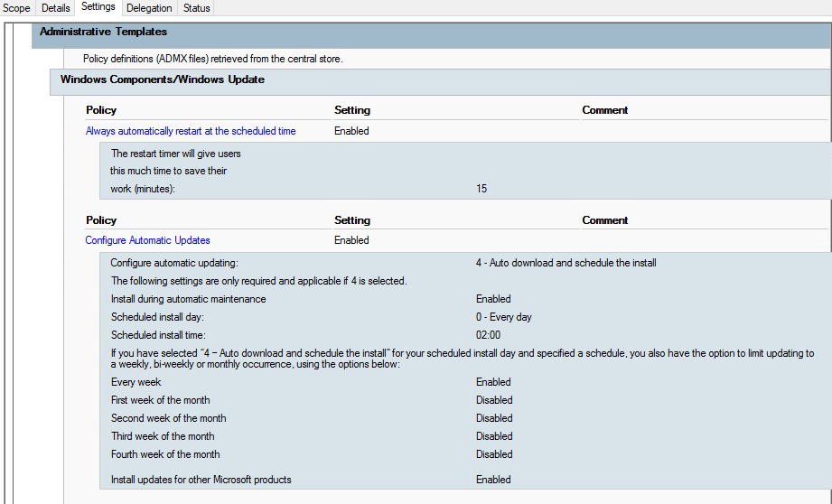
Task: Select the 'Every week' row label
Action: coord(136,382)
